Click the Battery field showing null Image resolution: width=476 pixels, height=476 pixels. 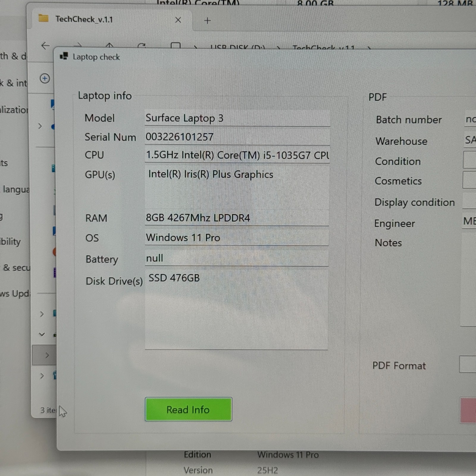(237, 258)
